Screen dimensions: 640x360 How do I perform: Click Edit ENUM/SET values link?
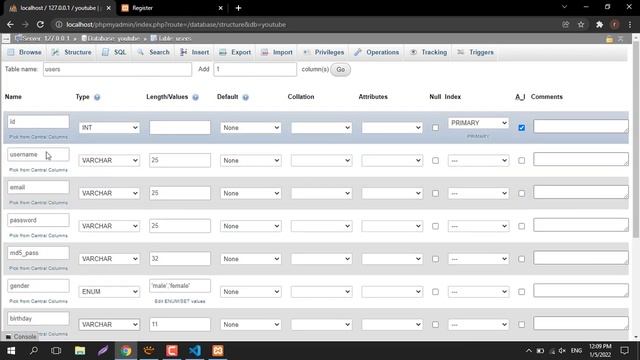click(180, 301)
